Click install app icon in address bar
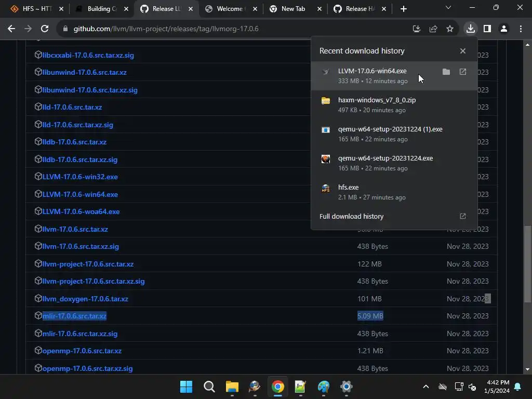Screen dimensions: 532x399 416,29
